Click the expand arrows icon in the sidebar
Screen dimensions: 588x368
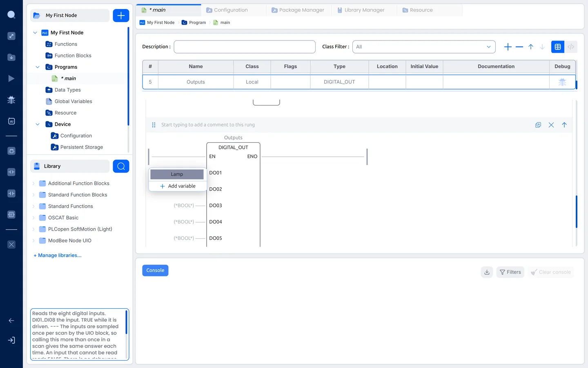click(11, 36)
